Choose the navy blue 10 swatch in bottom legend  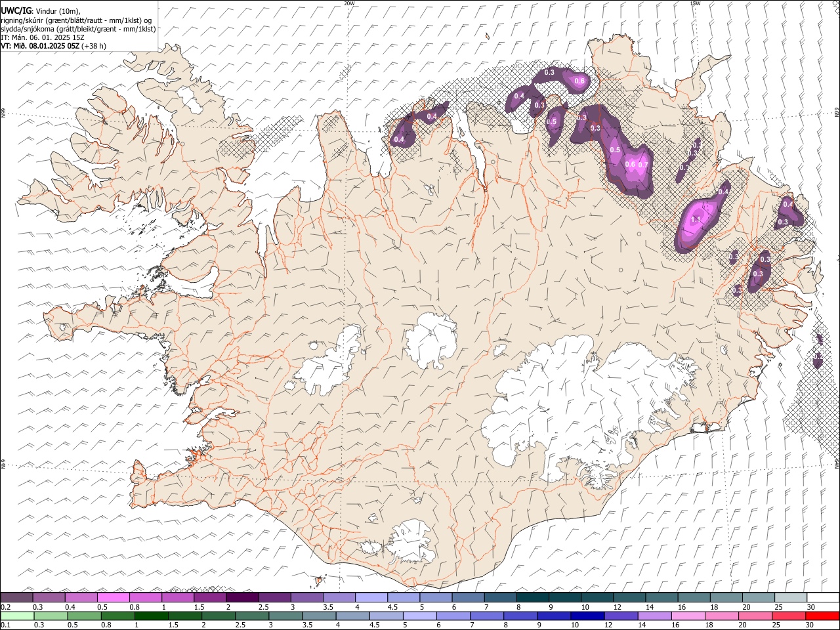pos(587,616)
